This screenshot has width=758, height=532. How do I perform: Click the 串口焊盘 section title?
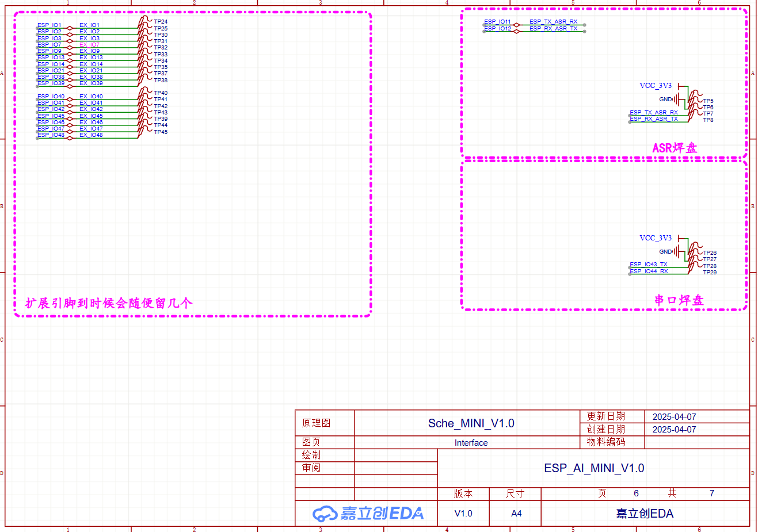[x=679, y=300]
